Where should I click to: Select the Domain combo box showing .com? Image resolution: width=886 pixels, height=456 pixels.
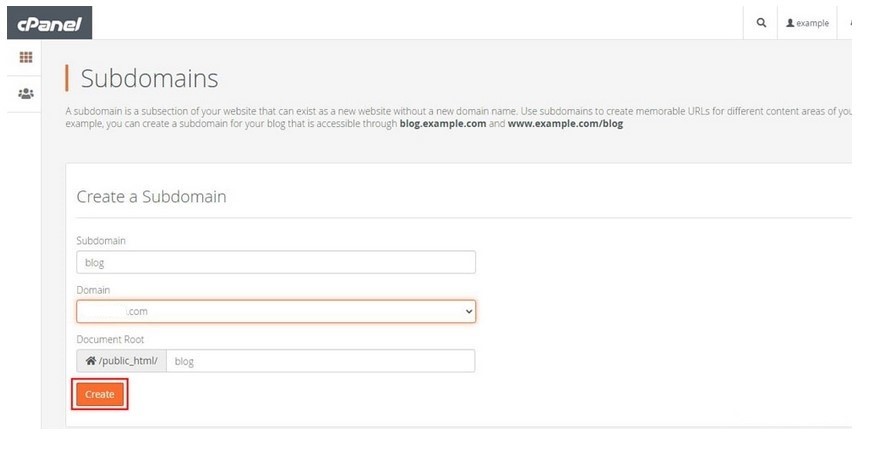(275, 312)
